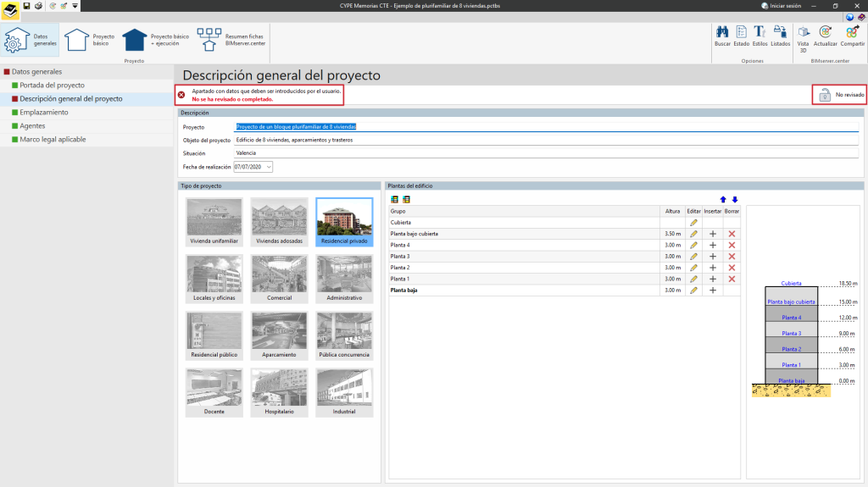Viewport: 868px width, 487px height.
Task: Open the Estado checklist icon
Action: 741,36
